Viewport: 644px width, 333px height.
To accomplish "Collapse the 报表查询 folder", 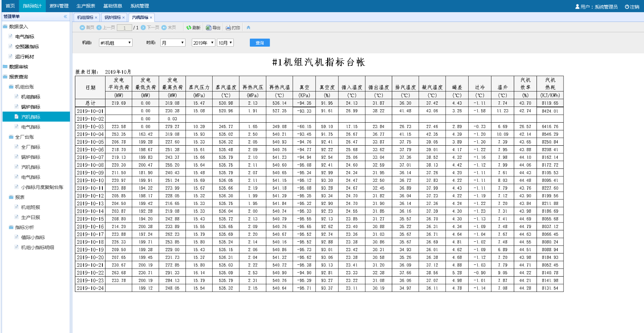I will point(18,77).
